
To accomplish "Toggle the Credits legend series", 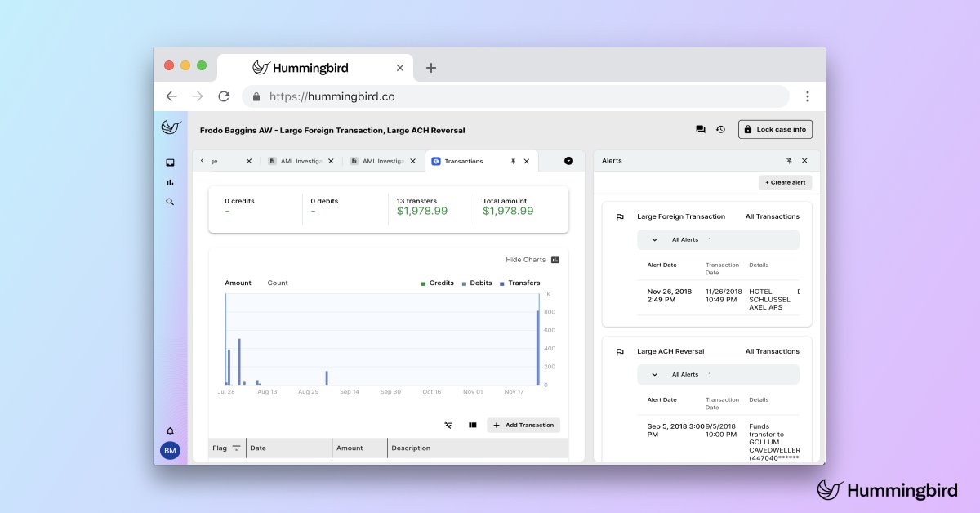I will [x=438, y=283].
